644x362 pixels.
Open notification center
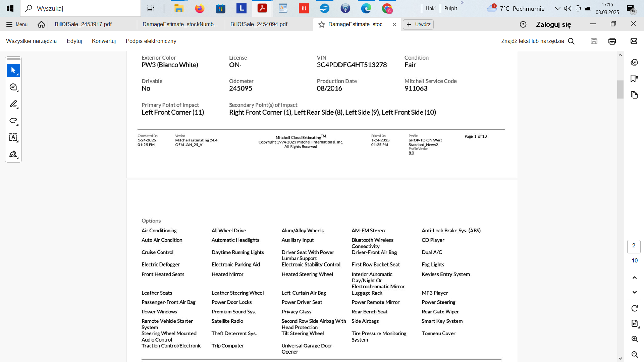(631, 9)
